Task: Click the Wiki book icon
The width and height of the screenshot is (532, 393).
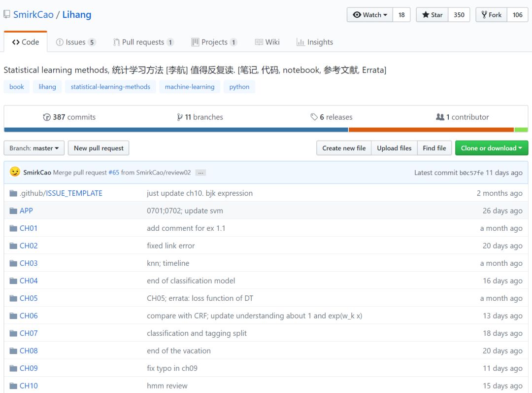Action: [259, 42]
